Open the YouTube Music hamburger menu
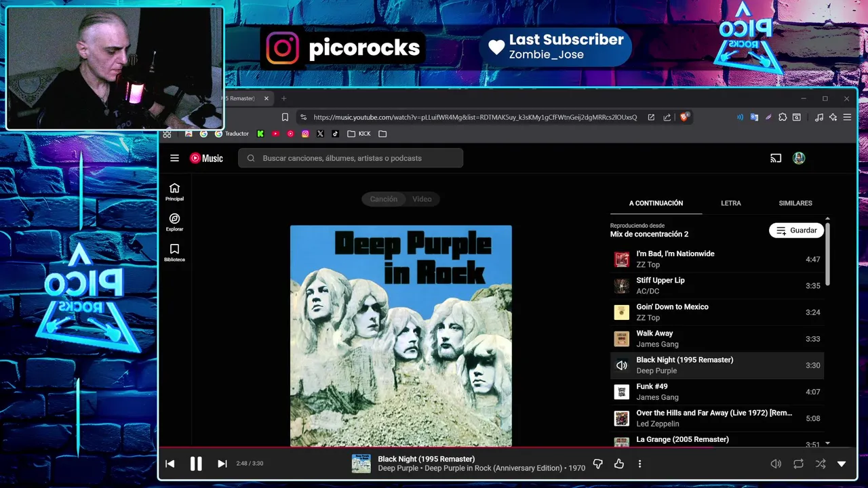 coord(174,158)
